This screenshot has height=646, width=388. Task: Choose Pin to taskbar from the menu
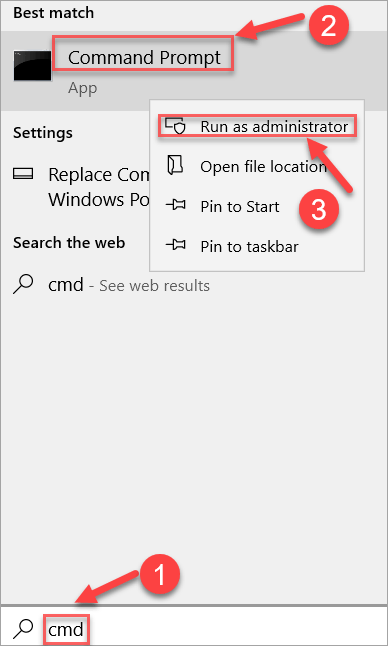coord(249,246)
